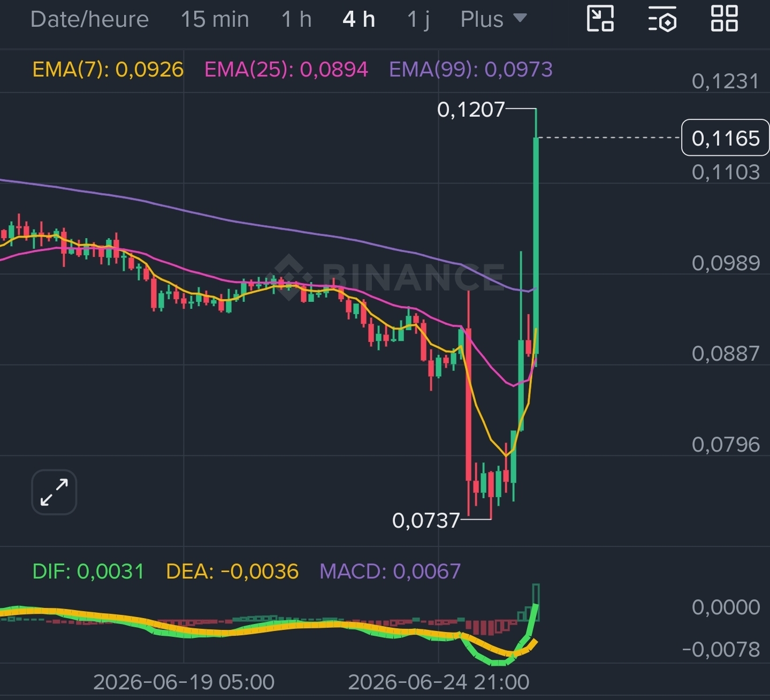Tap the 0,1231 price axis label
The image size is (770, 700).
(x=726, y=81)
